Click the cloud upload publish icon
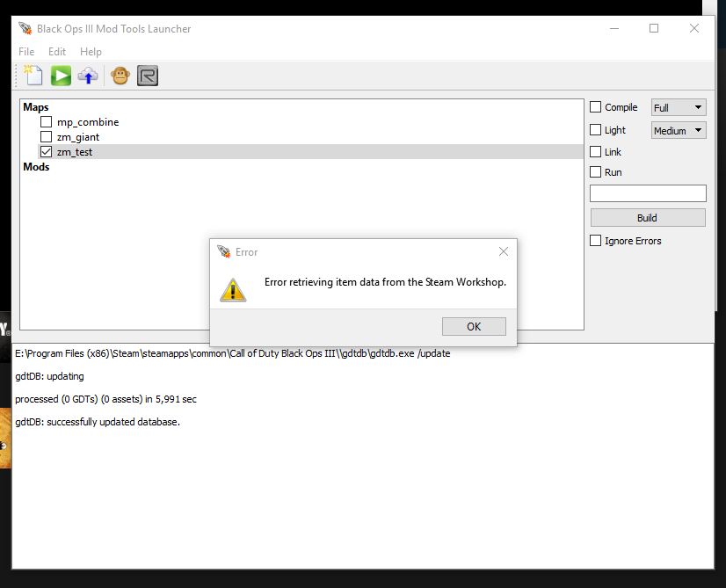 coord(88,76)
